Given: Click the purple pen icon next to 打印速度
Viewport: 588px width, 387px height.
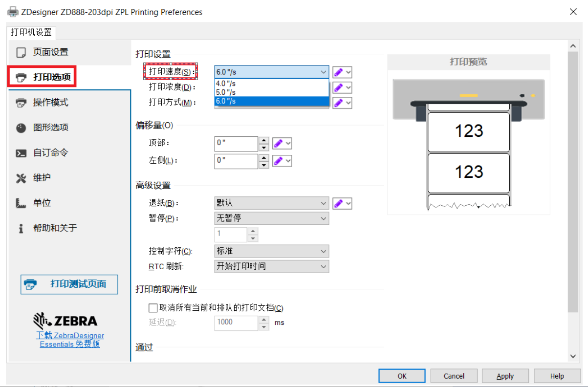Looking at the screenshot, I should click(338, 72).
